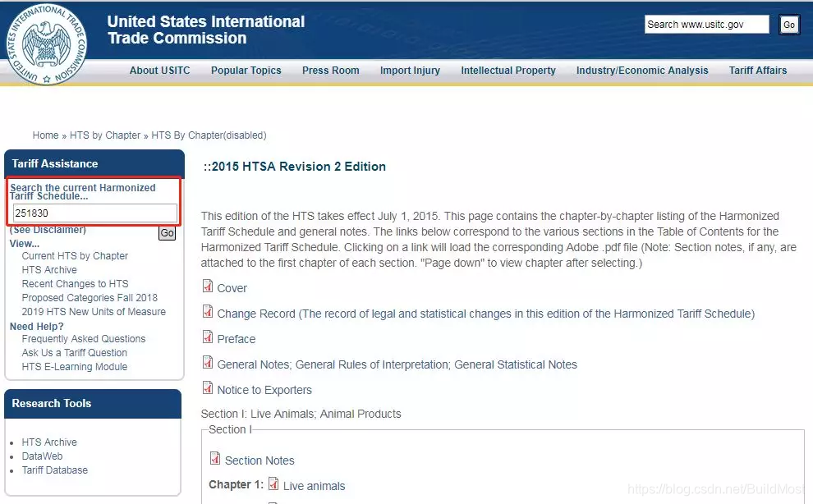Open HTS Archive under View
Image resolution: width=813 pixels, height=504 pixels.
(49, 270)
